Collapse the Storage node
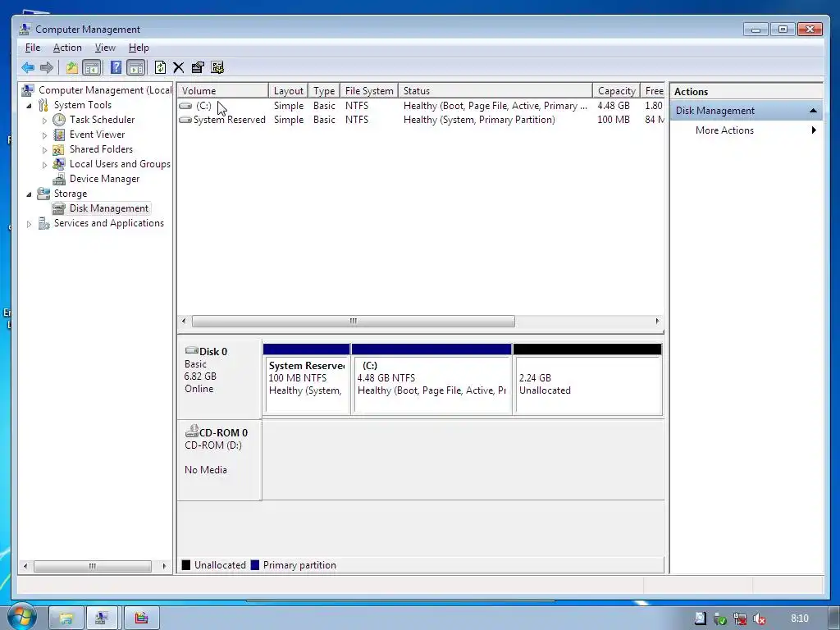 click(x=29, y=194)
